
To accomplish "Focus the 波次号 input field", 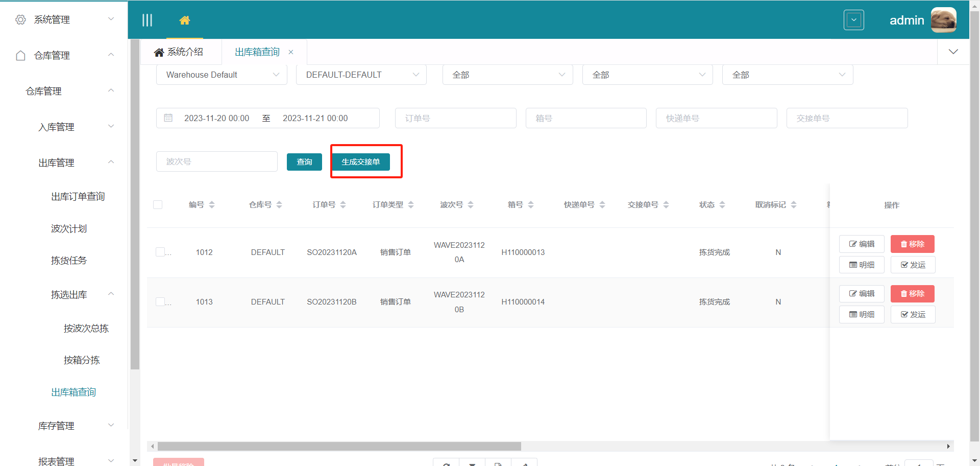I will pos(217,161).
